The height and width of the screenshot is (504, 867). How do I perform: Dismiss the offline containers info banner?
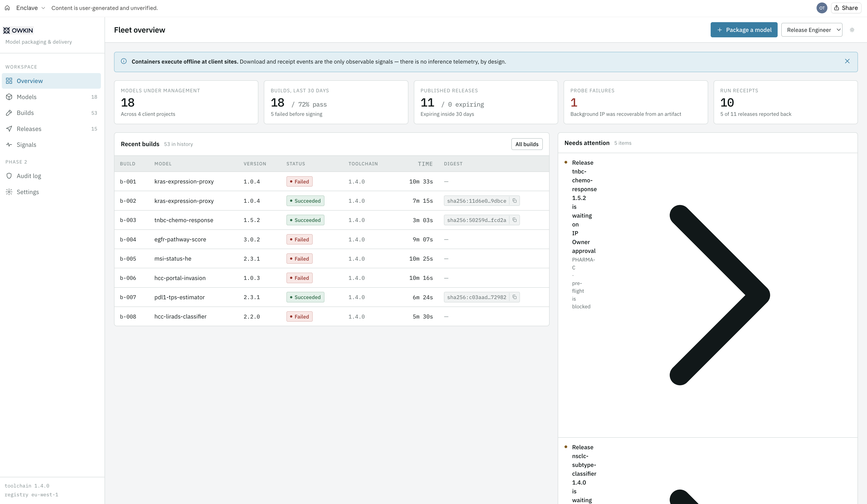(x=847, y=61)
